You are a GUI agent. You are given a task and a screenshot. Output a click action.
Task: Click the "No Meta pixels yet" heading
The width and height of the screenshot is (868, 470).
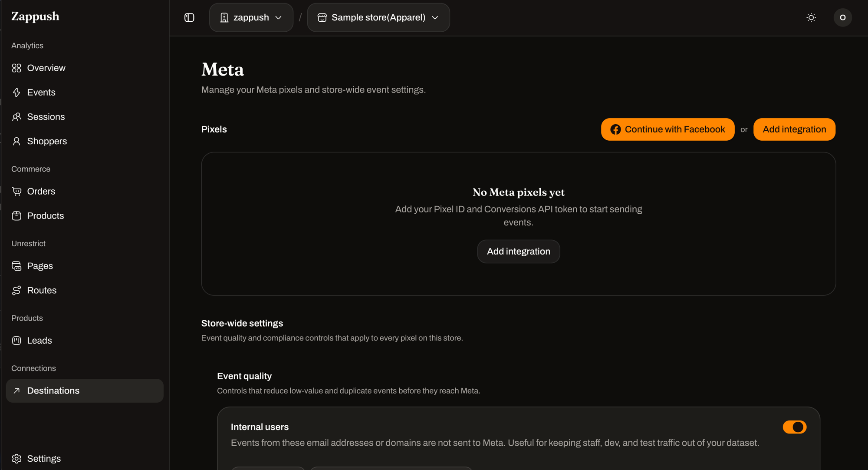(x=519, y=192)
